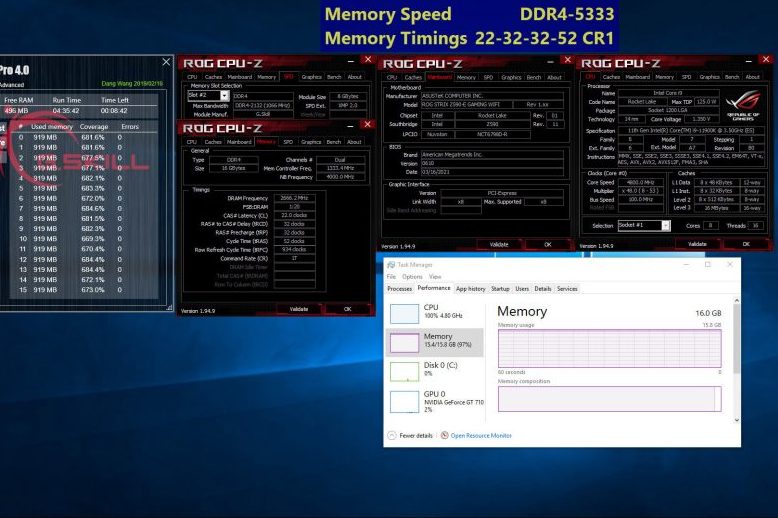This screenshot has height=518, width=778.
Task: Switch to the Startup tab in Task Manager
Action: [x=500, y=289]
